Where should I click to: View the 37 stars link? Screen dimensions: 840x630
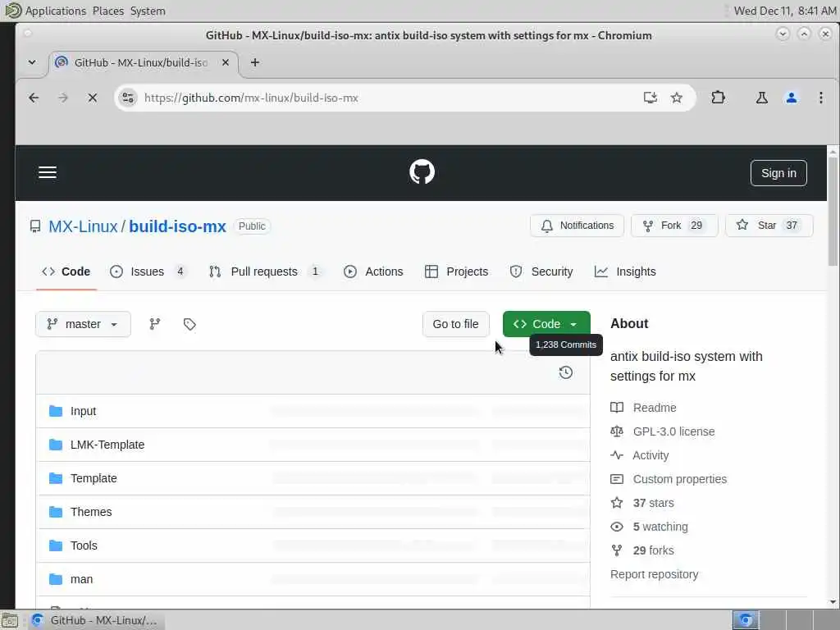point(653,503)
